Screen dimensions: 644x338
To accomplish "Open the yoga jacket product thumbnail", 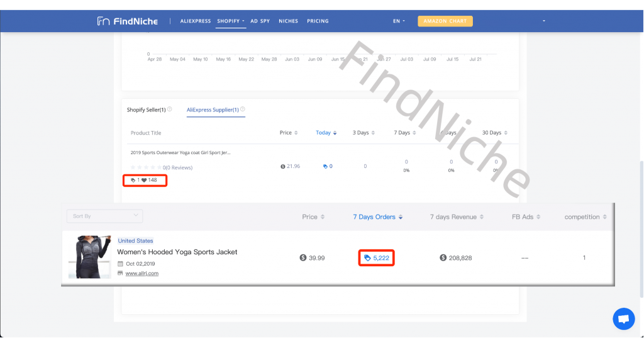I will coord(90,257).
